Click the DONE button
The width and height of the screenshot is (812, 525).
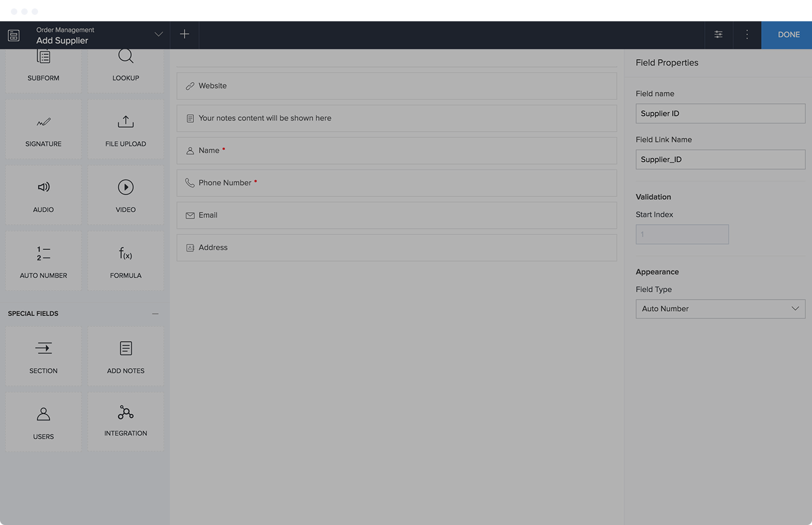click(x=788, y=35)
